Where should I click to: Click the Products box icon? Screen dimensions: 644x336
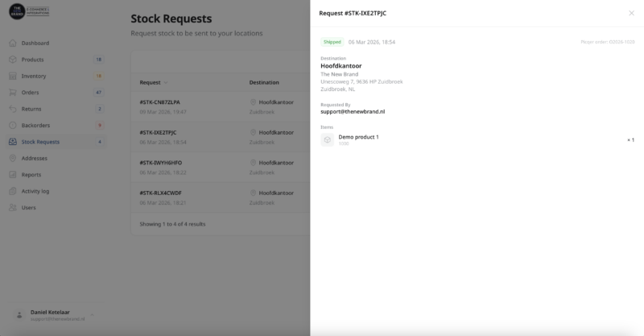pyautogui.click(x=13, y=59)
